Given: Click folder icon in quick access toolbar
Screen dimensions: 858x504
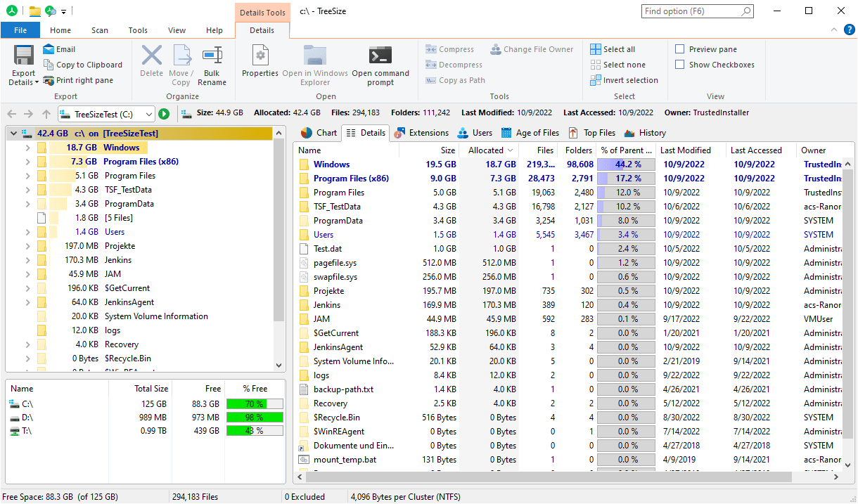Looking at the screenshot, I should click(x=34, y=11).
